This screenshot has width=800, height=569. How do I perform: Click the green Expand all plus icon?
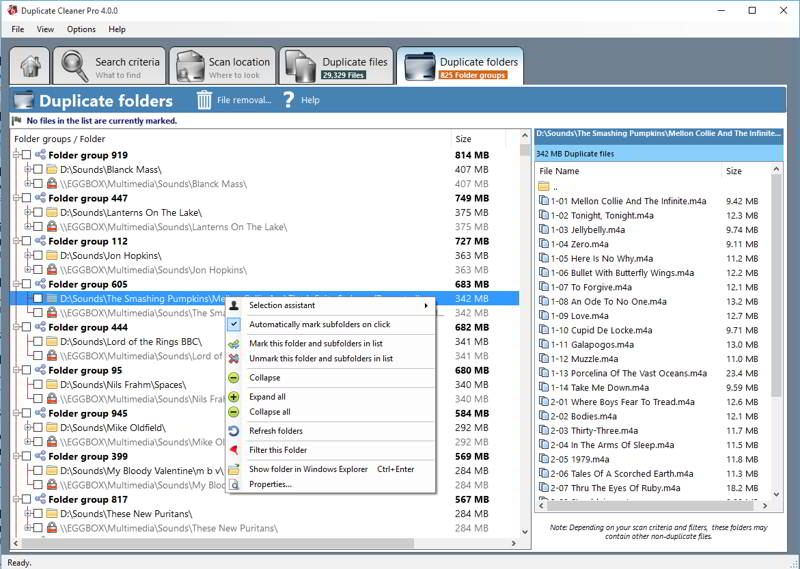point(234,397)
